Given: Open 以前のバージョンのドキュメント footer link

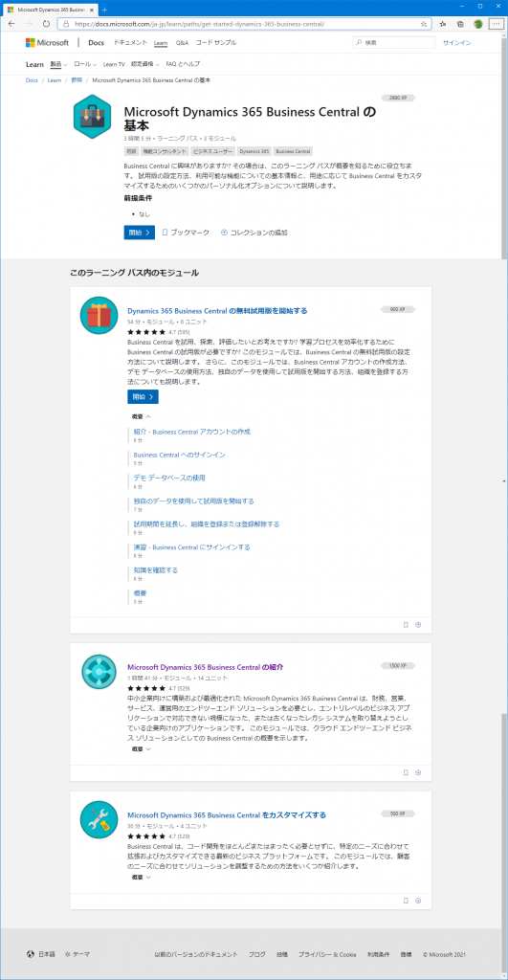Looking at the screenshot, I should 195,954.
